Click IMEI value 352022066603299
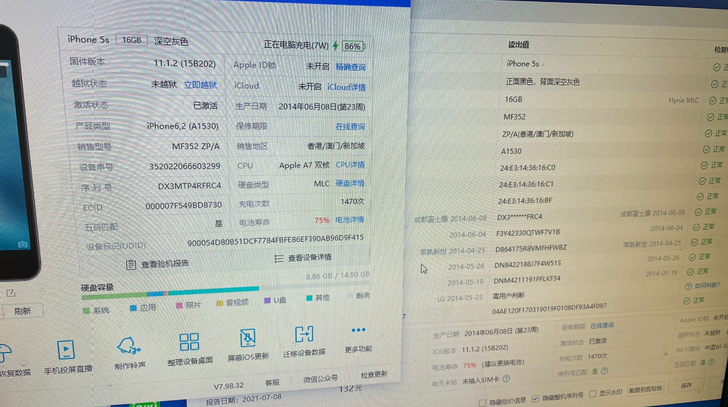728x407 pixels. [184, 166]
